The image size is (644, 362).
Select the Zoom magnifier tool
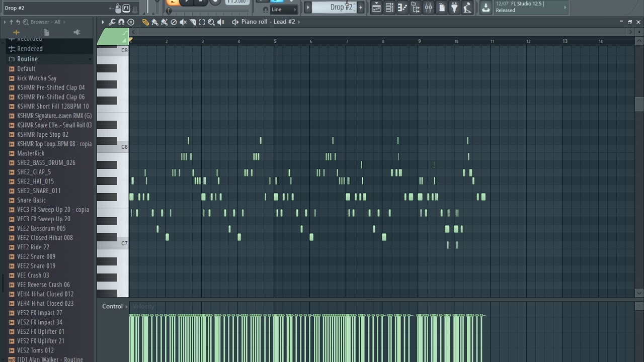click(x=211, y=22)
